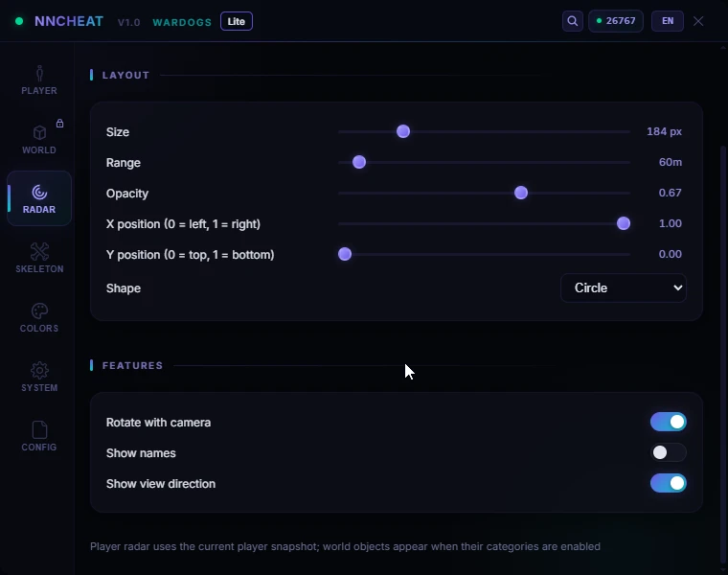728x575 pixels.
Task: Disable Rotate with camera toggle
Action: pos(668,422)
